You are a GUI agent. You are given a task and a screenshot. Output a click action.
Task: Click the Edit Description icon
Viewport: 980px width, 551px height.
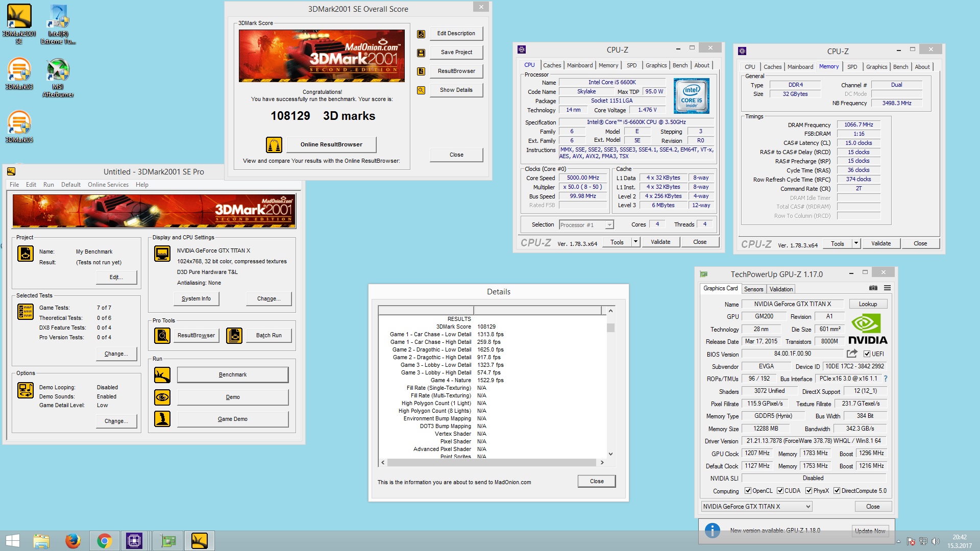(421, 34)
